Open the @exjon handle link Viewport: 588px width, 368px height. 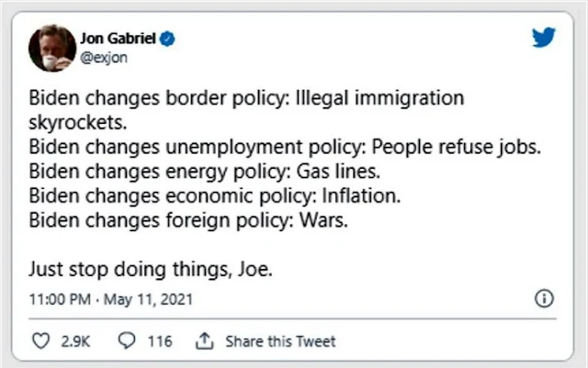[104, 58]
